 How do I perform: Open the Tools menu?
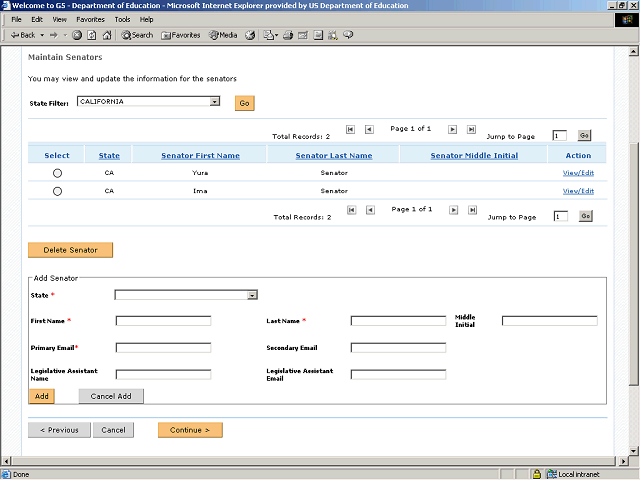pyautogui.click(x=122, y=19)
